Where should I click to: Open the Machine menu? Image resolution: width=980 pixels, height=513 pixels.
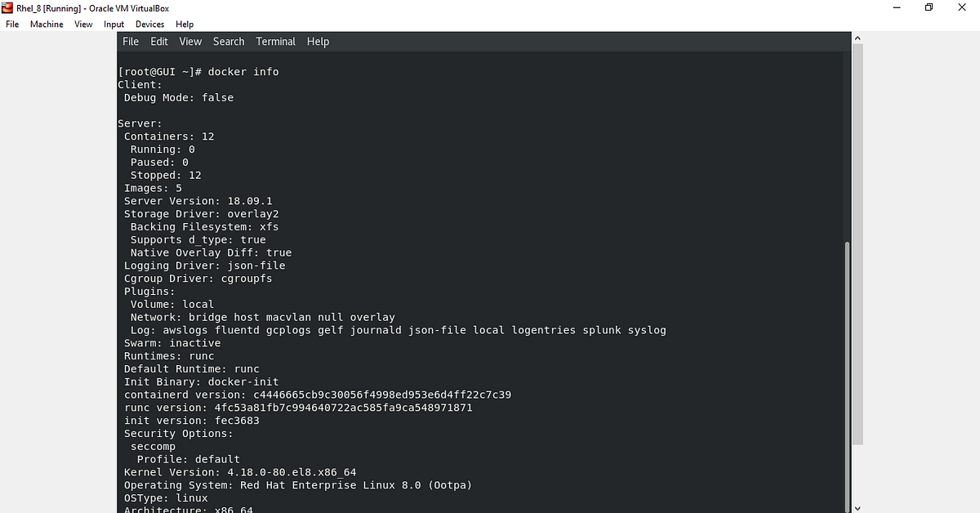[x=47, y=24]
